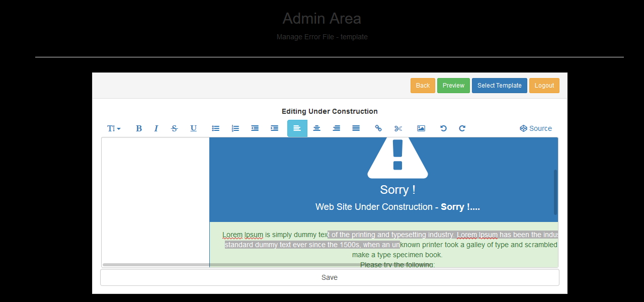Redo the last edit
644x302 pixels.
462,128
